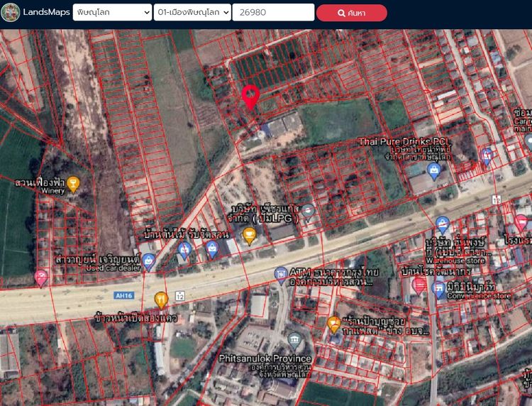This screenshot has width=532, height=406.
Task: Click the pink บ้านโชครัตนากร marker
Action: pyautogui.click(x=419, y=285)
